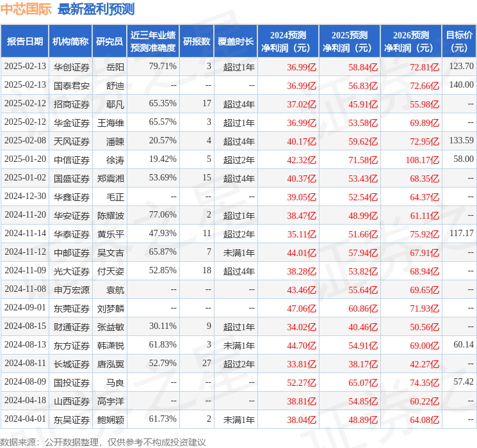Click analyst name 马良

[115, 383]
